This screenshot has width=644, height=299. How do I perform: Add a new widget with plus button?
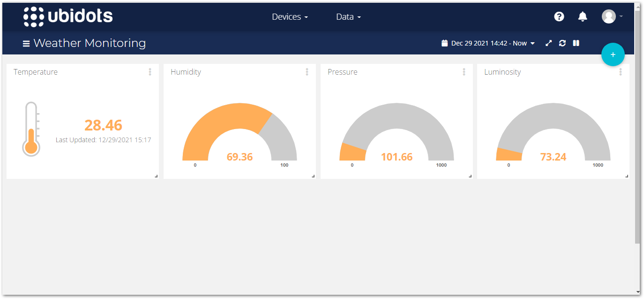pyautogui.click(x=613, y=55)
